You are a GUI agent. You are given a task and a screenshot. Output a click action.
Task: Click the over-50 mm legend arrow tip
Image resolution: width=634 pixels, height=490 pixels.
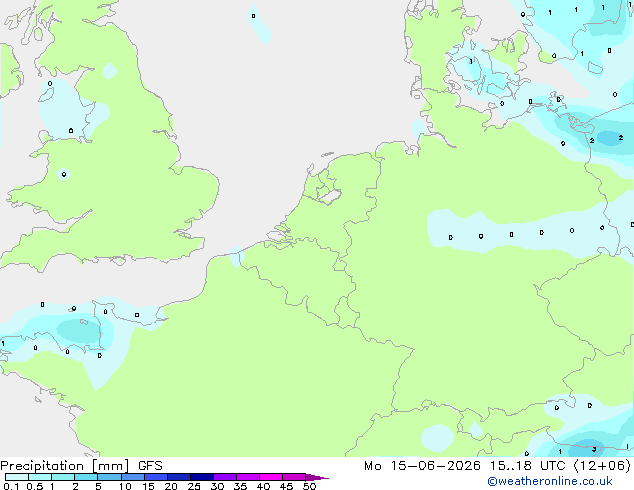point(317,477)
